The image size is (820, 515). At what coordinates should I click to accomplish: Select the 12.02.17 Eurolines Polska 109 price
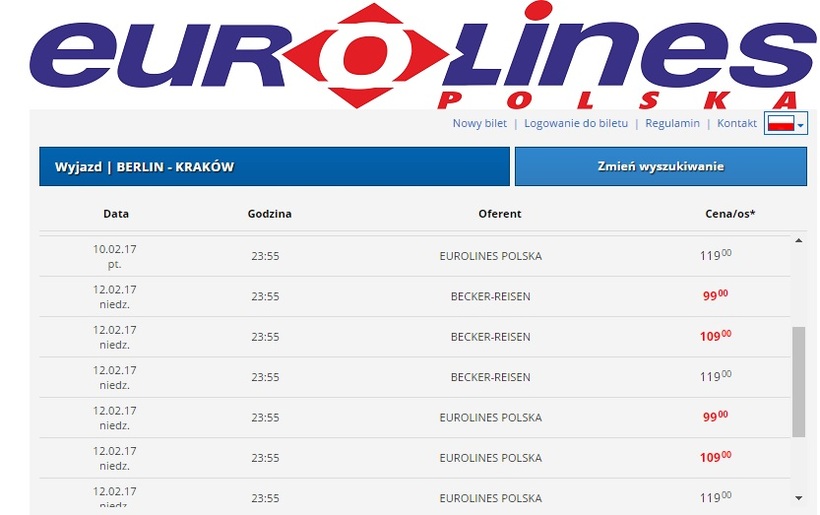click(x=715, y=457)
